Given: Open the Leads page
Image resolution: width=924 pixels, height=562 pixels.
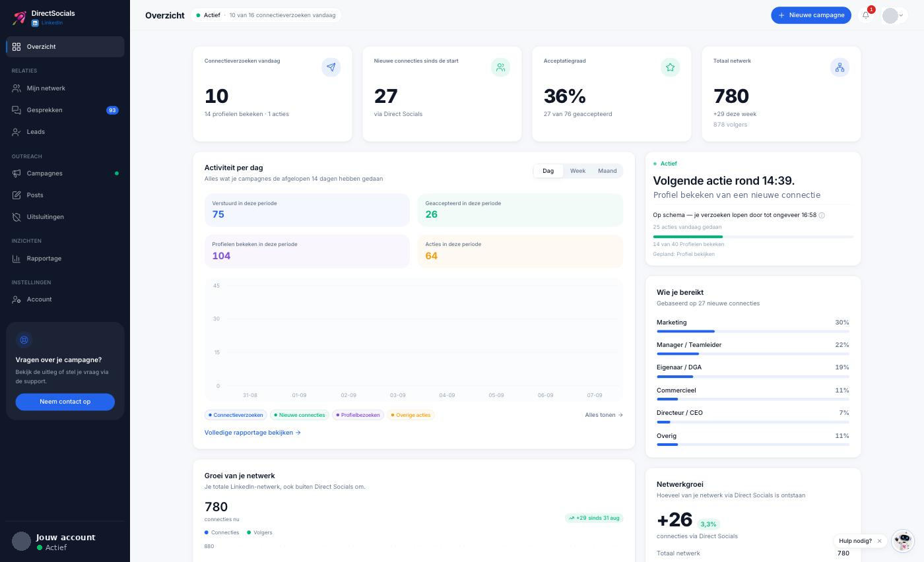Looking at the screenshot, I should 65,132.
